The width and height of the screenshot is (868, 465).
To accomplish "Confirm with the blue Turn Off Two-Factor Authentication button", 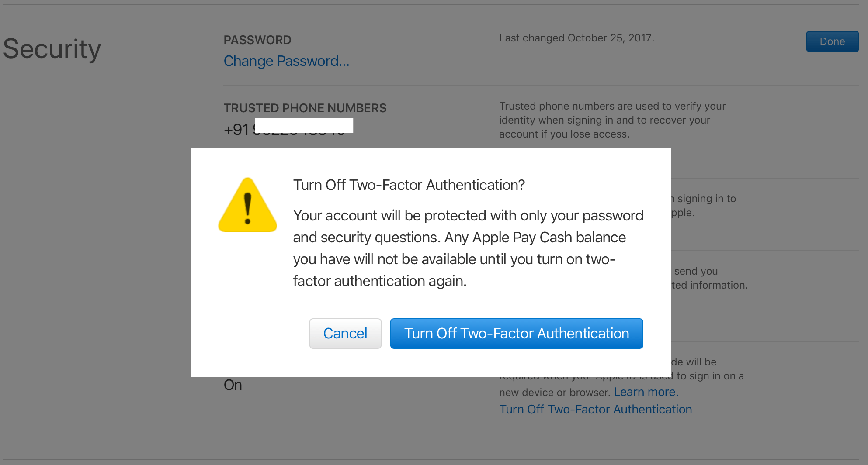I will point(516,334).
